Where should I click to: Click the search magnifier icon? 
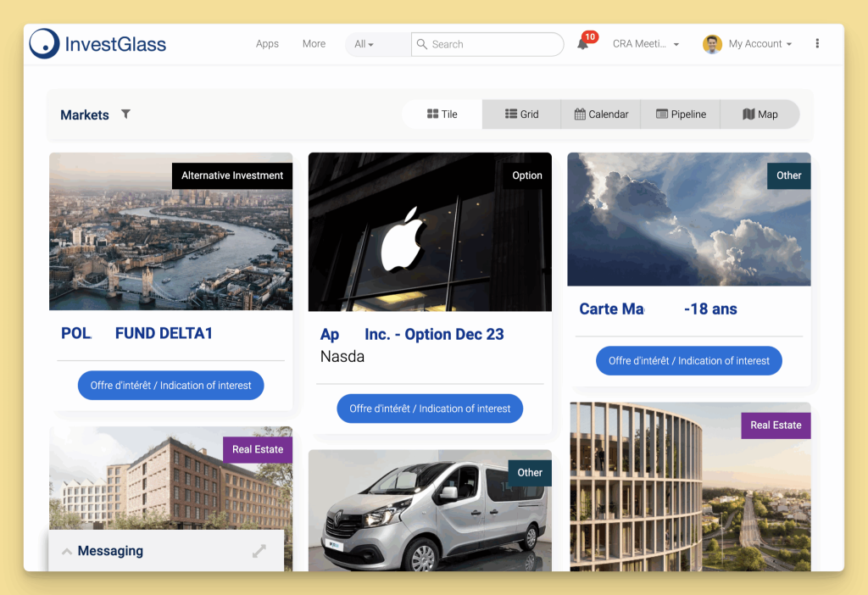point(422,43)
